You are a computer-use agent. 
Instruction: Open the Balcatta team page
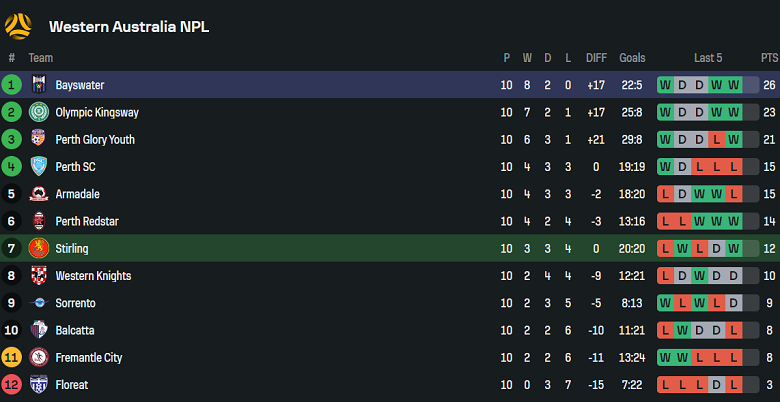click(75, 330)
